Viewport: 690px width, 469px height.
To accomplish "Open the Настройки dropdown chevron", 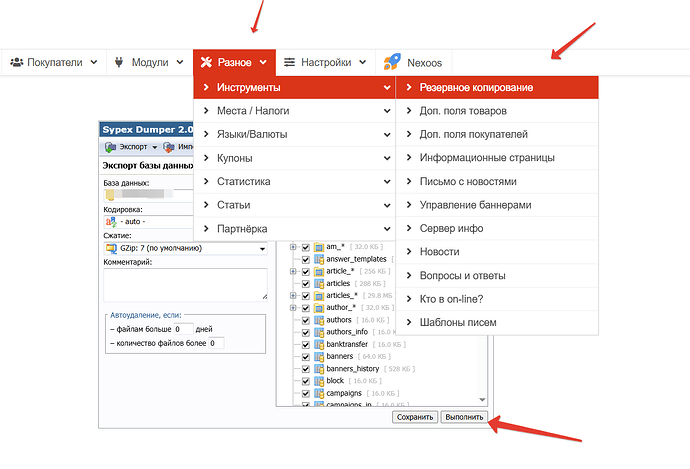I will (x=363, y=62).
